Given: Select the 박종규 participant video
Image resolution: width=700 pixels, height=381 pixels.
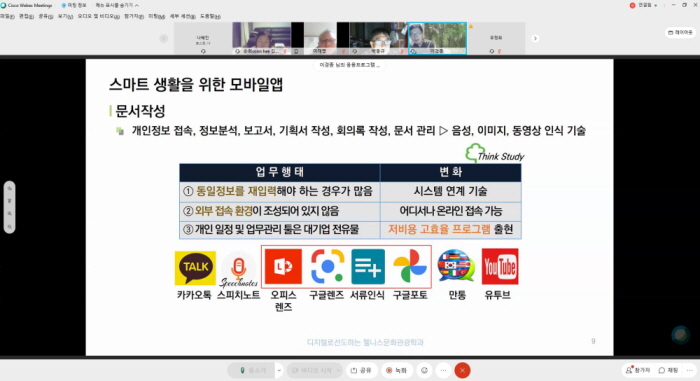Looking at the screenshot, I should tap(378, 38).
